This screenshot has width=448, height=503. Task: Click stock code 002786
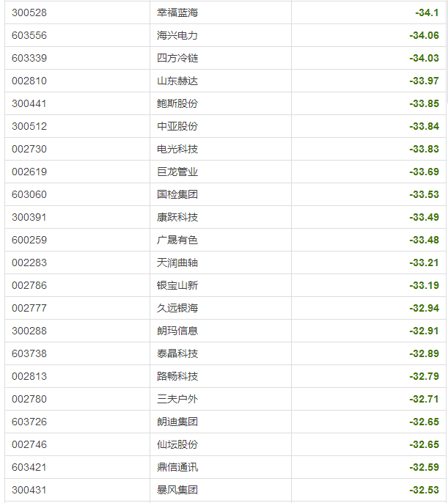click(29, 285)
